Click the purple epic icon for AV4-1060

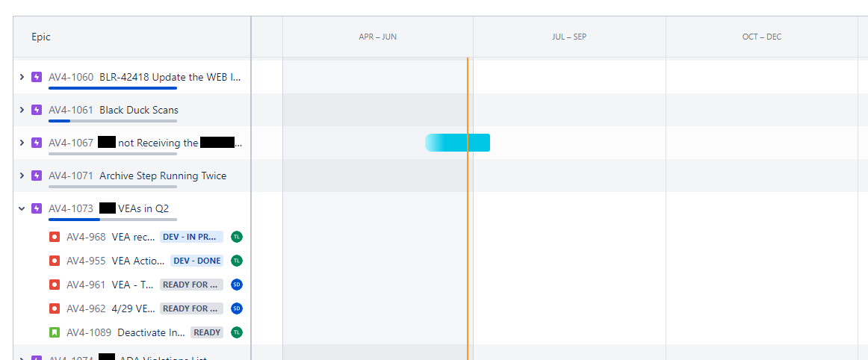[x=37, y=77]
